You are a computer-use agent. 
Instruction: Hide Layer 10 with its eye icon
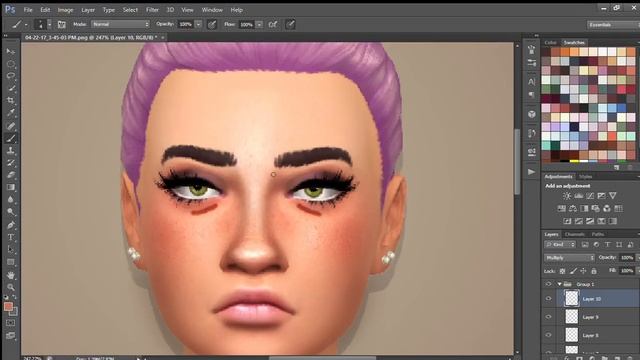pos(548,299)
